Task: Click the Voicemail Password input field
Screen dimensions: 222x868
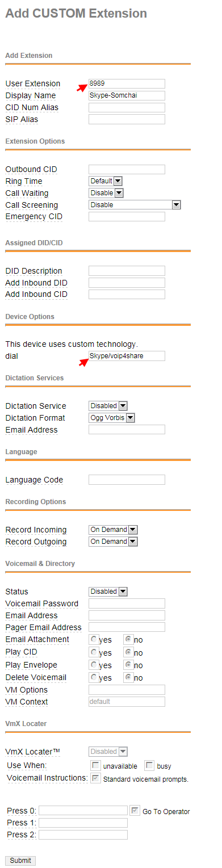Action: click(127, 603)
